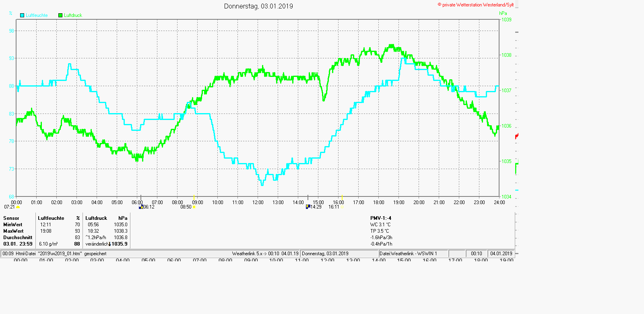
Task: Click the 08:50 time marker label
Action: pyautogui.click(x=186, y=207)
